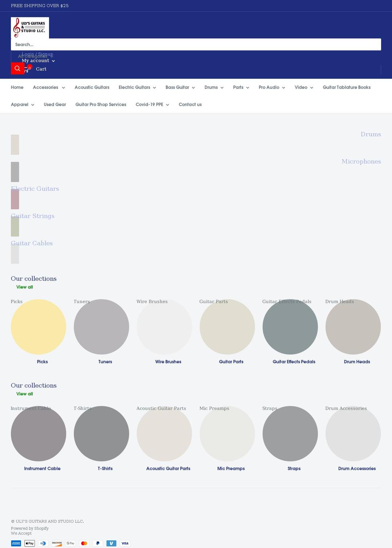Choose the Venmo payment icon
Viewport: 392px width, 548px height.
click(x=111, y=543)
